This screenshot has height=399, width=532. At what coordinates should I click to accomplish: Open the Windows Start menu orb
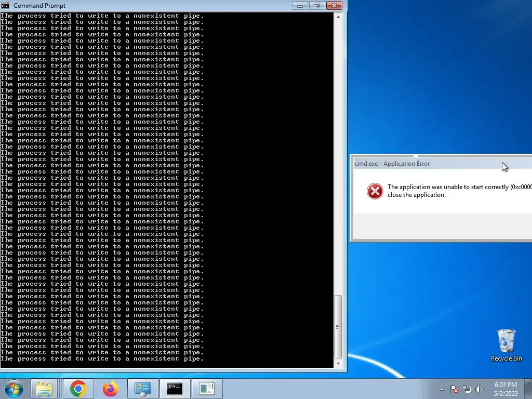click(14, 389)
